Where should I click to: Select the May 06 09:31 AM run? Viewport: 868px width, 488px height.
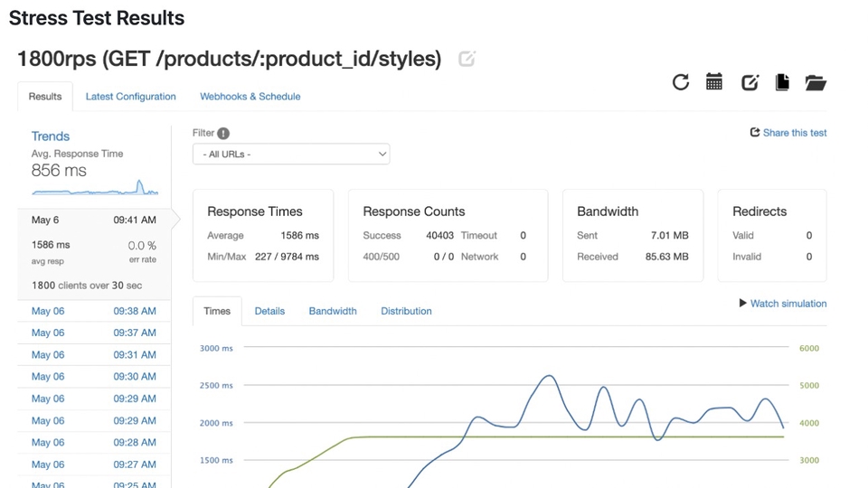94,355
